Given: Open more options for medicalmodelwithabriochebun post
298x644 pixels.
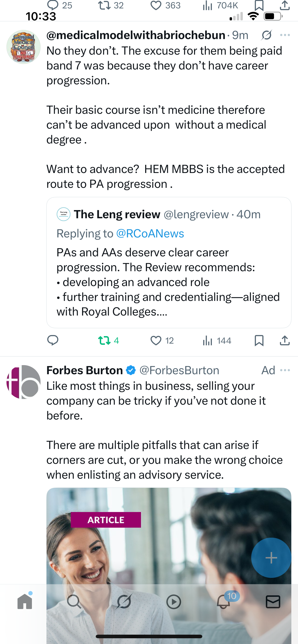Looking at the screenshot, I should (x=285, y=35).
